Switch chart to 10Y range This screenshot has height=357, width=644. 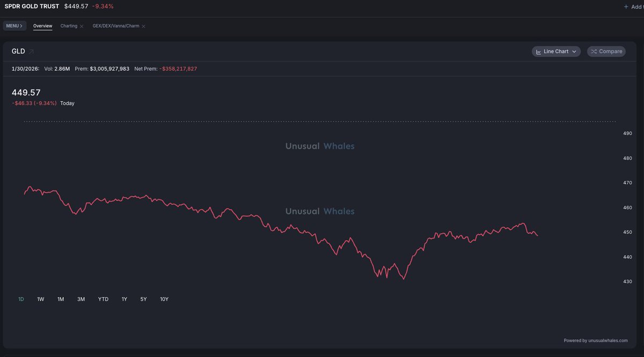[164, 299]
